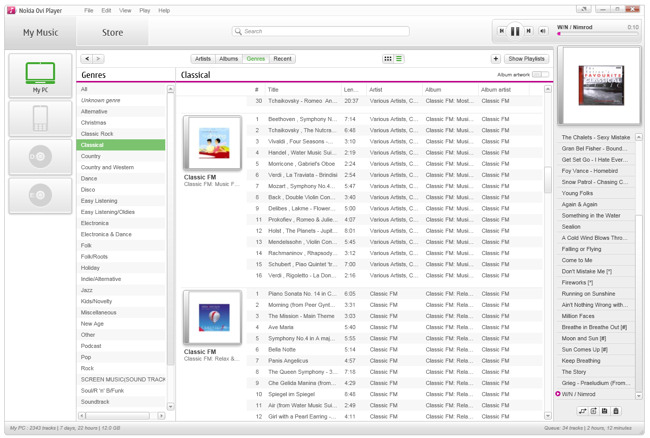Click the add (+) button beside Show Playlists

click(x=495, y=59)
